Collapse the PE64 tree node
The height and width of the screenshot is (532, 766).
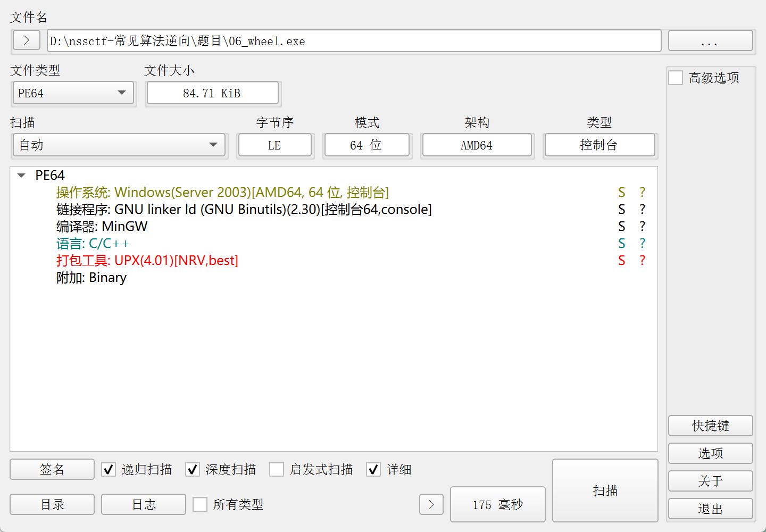[21, 176]
